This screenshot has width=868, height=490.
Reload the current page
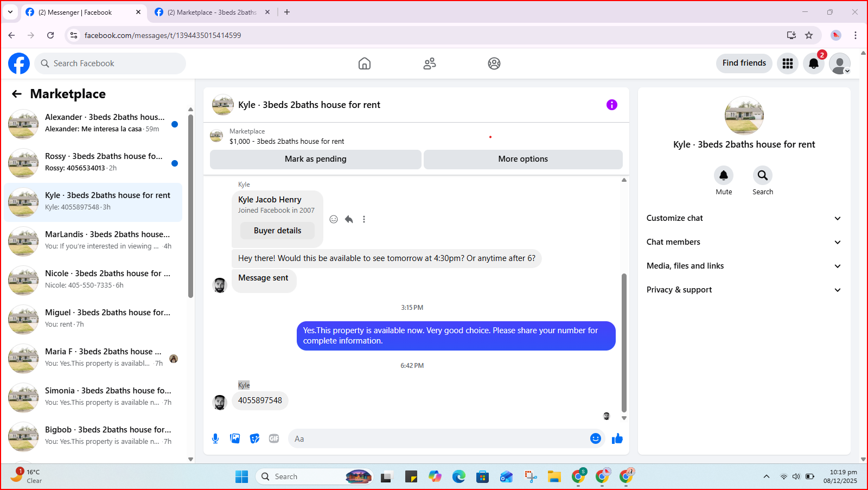pyautogui.click(x=50, y=35)
